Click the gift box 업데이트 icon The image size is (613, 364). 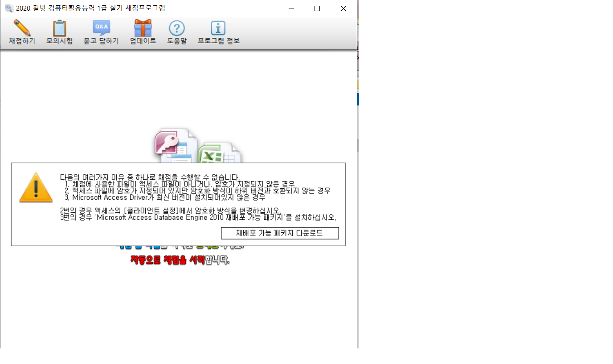[143, 28]
